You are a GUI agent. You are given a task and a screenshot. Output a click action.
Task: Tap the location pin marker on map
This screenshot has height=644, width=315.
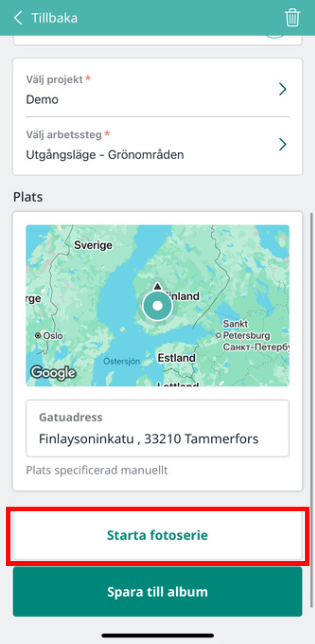[157, 306]
